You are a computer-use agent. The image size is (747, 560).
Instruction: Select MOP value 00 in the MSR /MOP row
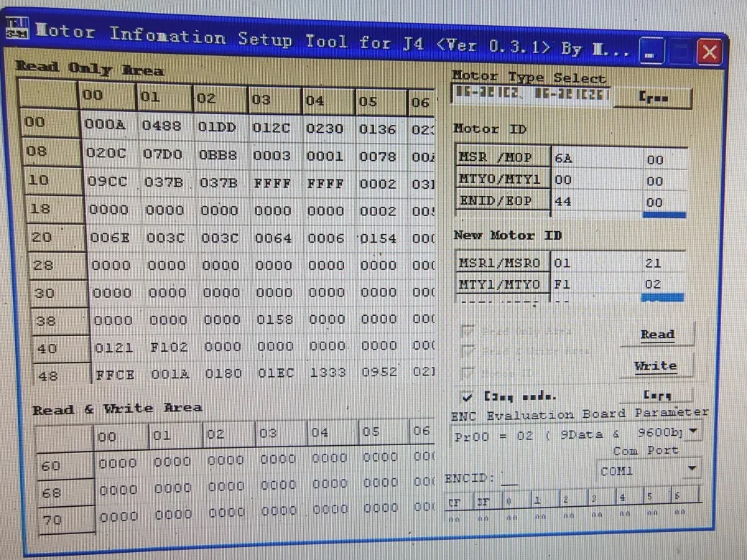pyautogui.click(x=665, y=159)
